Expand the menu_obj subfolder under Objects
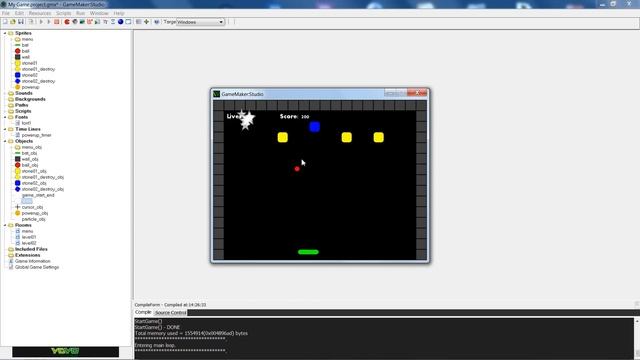640x360 pixels. click(11, 147)
